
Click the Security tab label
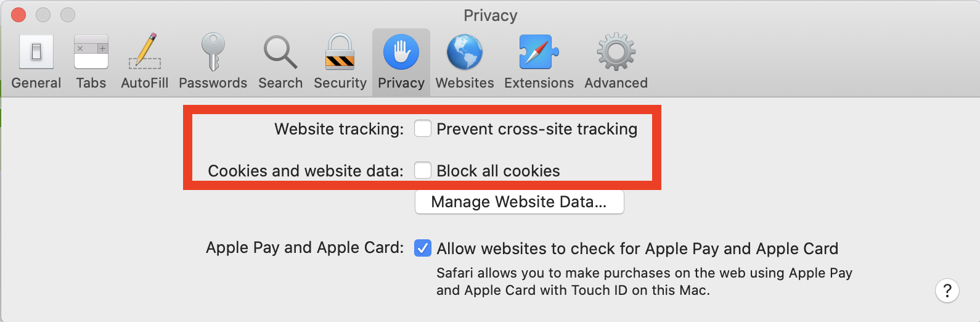click(x=340, y=83)
